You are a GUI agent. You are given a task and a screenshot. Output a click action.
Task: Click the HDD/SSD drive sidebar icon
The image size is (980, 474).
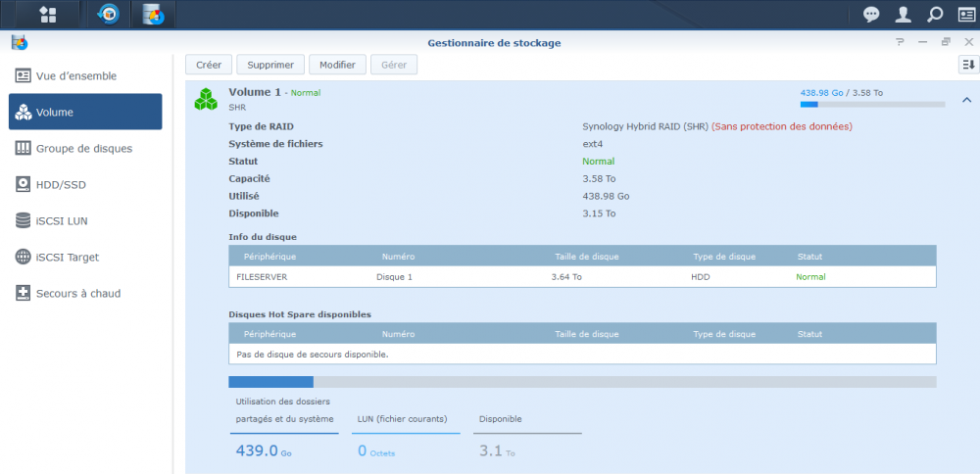[24, 184]
